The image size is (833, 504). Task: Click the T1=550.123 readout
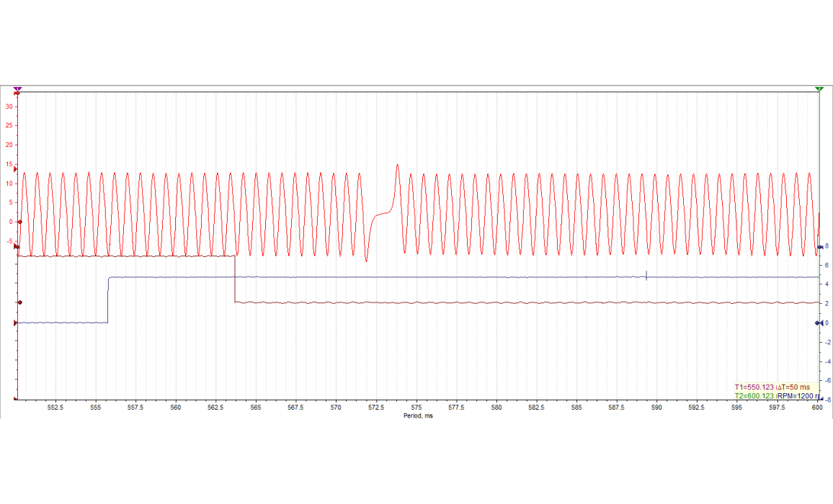pos(754,387)
